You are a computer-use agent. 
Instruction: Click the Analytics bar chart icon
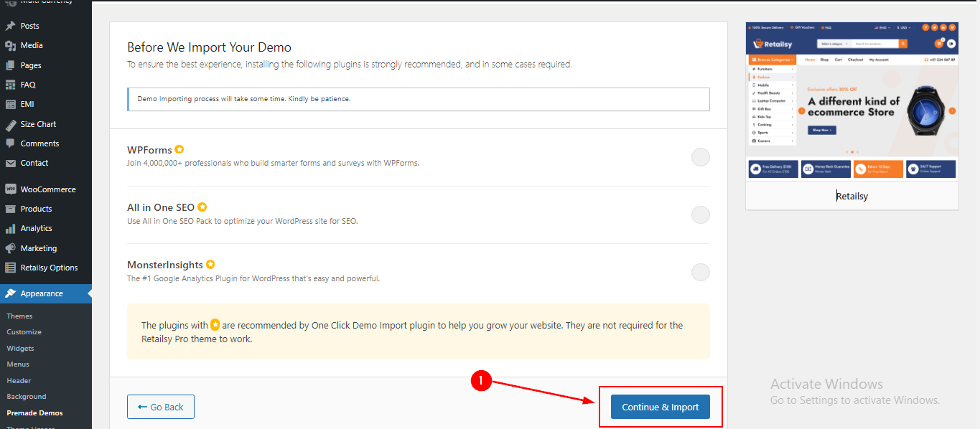(x=10, y=228)
